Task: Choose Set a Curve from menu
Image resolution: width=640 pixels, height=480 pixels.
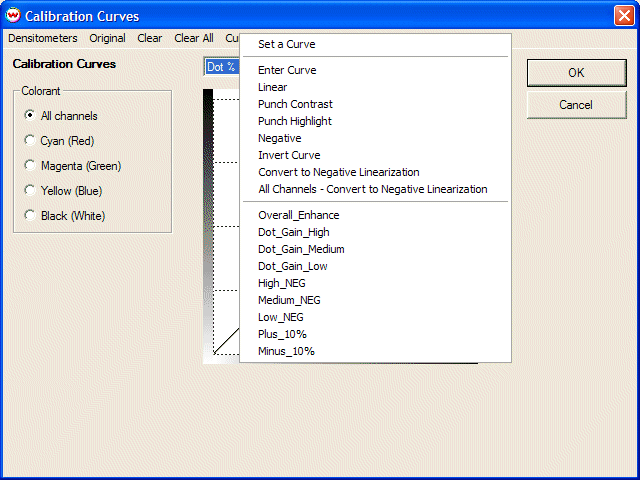Action: coord(286,44)
